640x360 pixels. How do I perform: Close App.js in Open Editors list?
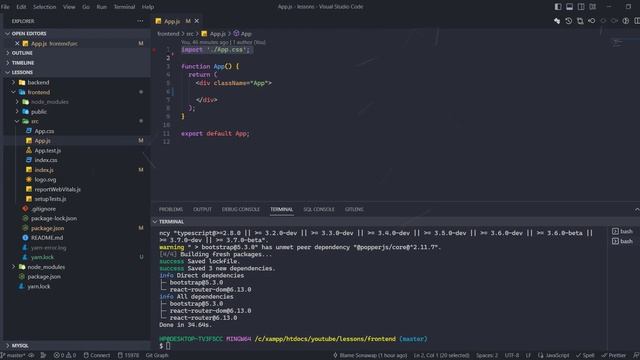17,43
